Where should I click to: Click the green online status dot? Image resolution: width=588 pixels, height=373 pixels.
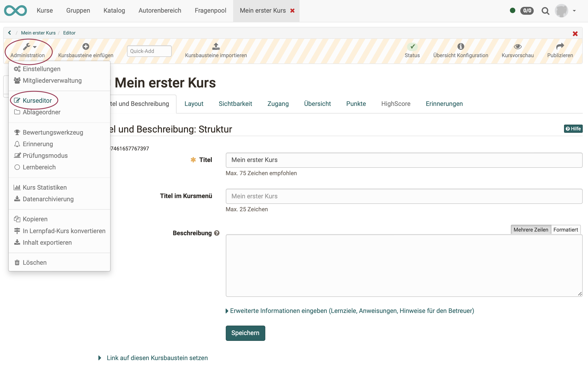tap(512, 11)
